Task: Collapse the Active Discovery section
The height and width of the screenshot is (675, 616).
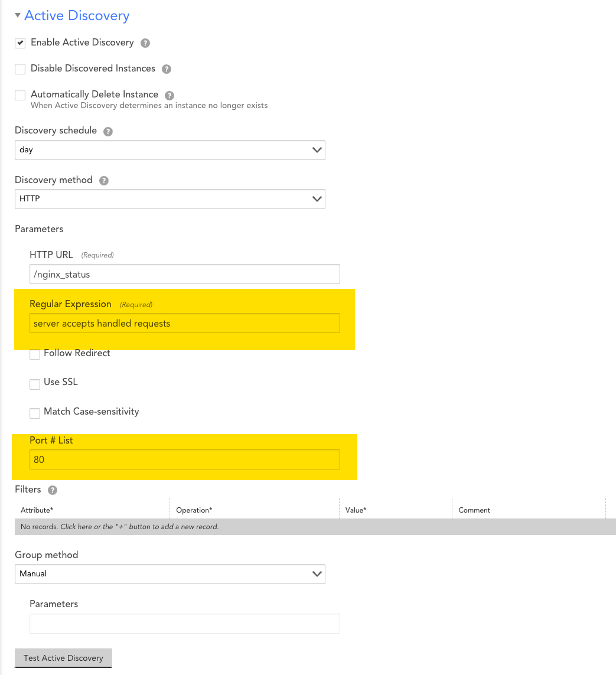Action: (x=18, y=16)
